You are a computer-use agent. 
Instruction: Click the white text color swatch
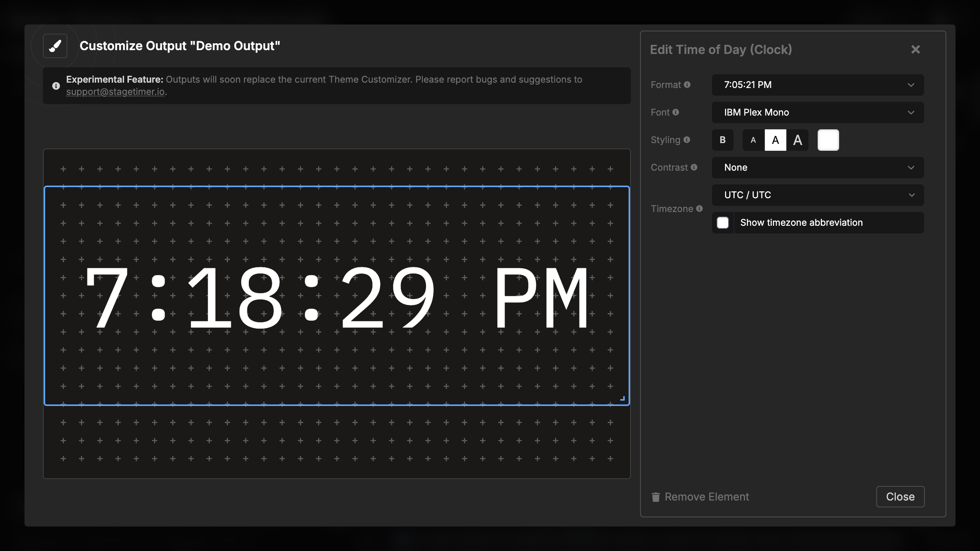coord(828,140)
